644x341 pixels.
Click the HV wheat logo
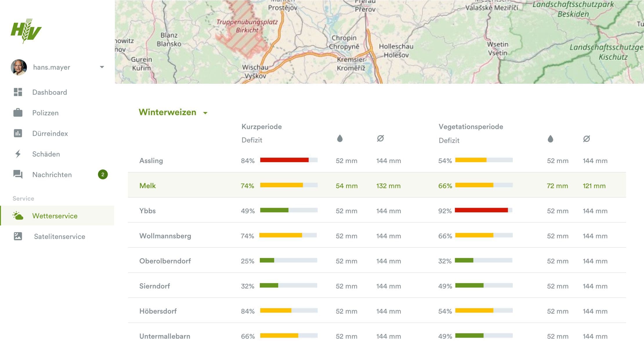click(x=26, y=31)
